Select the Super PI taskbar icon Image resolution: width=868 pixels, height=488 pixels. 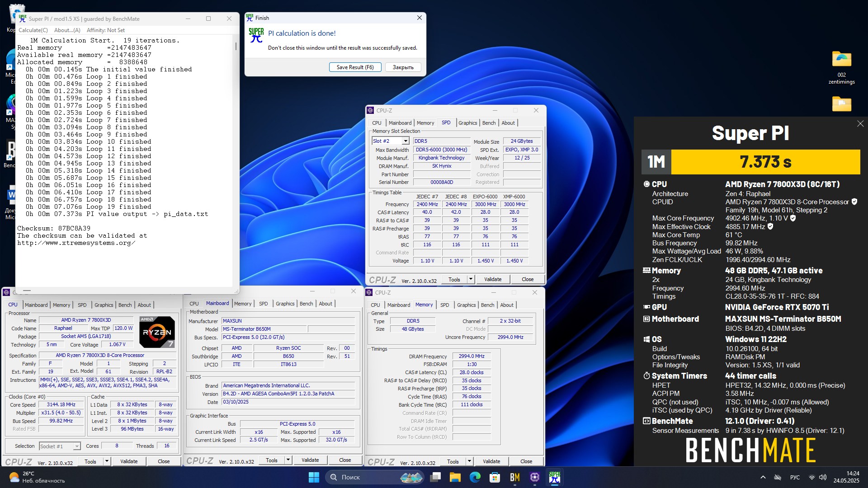(x=555, y=477)
